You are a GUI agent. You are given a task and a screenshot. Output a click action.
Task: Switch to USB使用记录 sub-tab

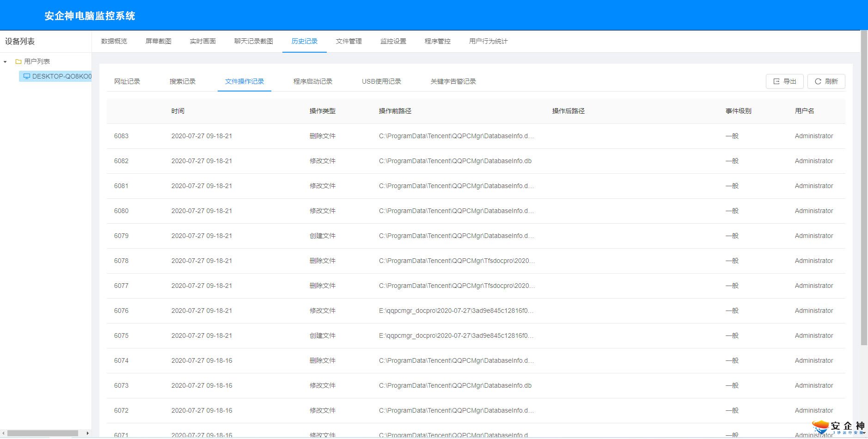pyautogui.click(x=381, y=81)
